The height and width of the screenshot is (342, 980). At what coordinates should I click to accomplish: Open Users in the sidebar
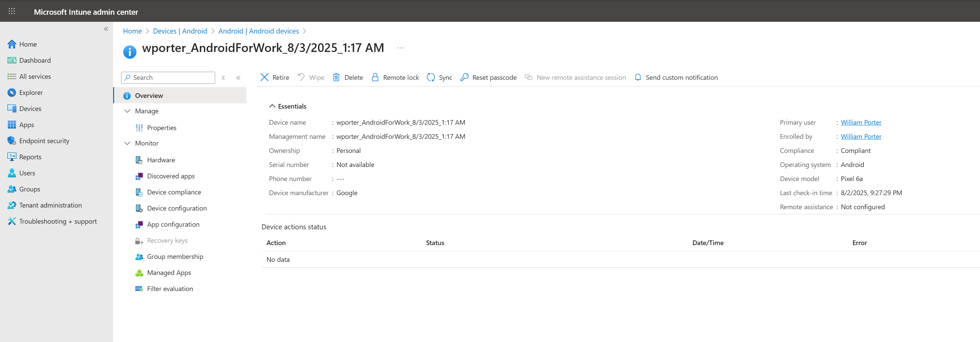click(x=27, y=173)
